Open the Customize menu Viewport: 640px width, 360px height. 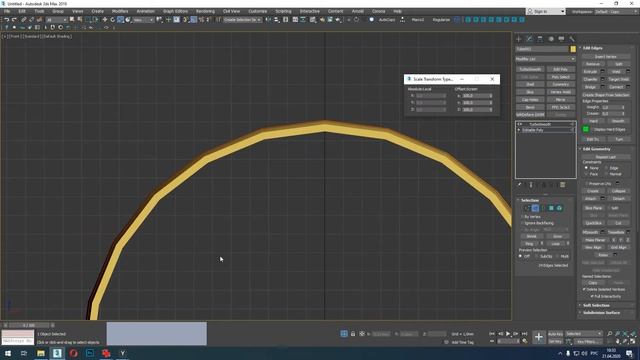tap(258, 11)
